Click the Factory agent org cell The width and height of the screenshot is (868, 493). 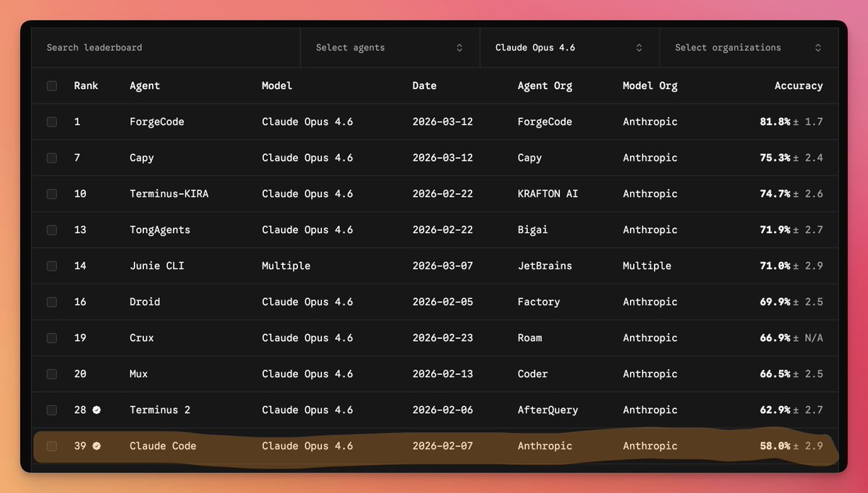click(539, 302)
